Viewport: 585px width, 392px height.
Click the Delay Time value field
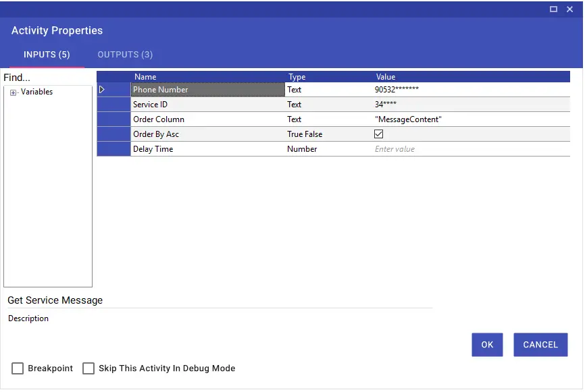pyautogui.click(x=470, y=149)
